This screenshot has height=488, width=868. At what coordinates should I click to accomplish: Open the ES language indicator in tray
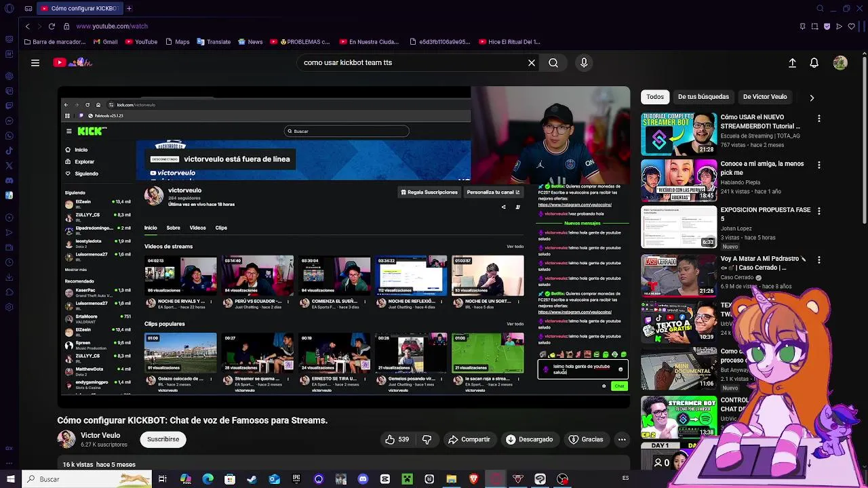click(625, 479)
